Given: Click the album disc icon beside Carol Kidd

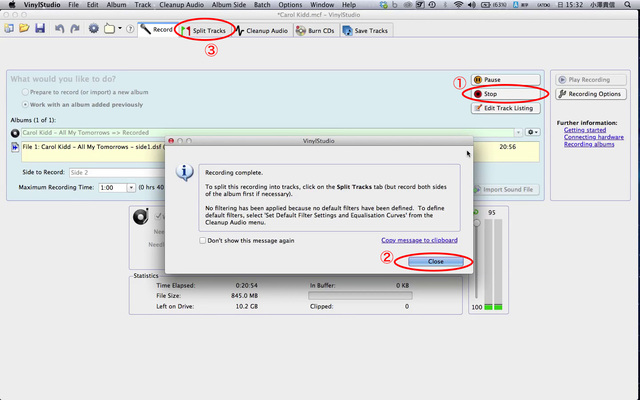Looking at the screenshot, I should click(x=15, y=133).
